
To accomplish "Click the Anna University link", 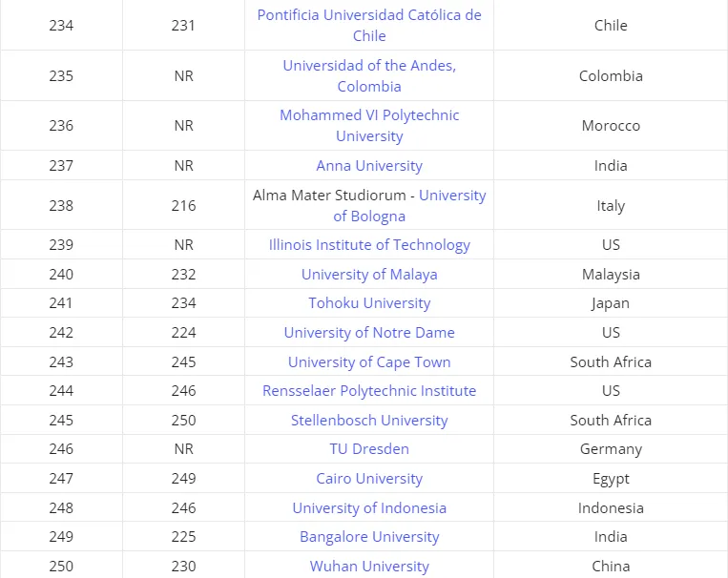I will coord(369,166).
